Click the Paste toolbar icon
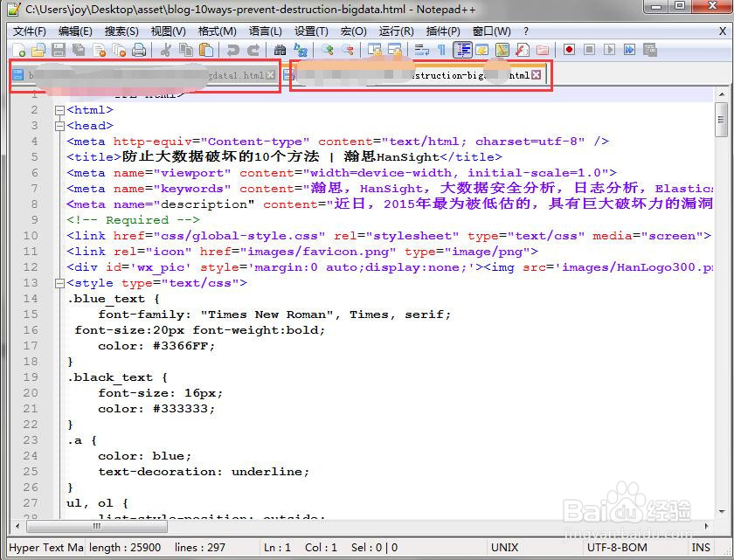The image size is (734, 560). (x=206, y=50)
